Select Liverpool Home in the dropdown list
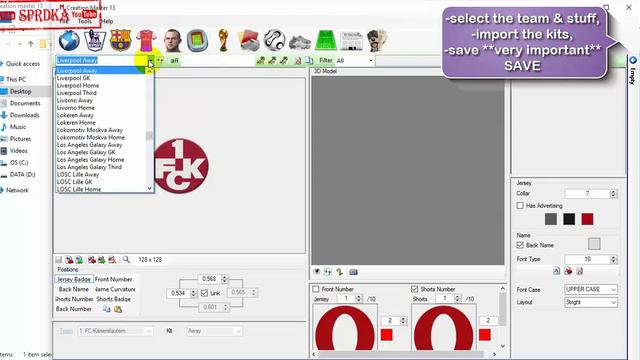The width and height of the screenshot is (640, 360). [x=78, y=85]
